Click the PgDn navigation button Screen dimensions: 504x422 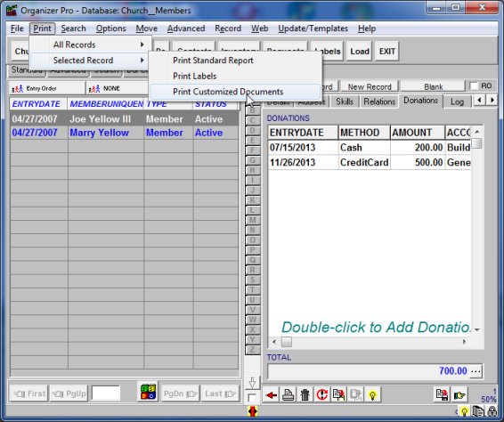pyautogui.click(x=180, y=394)
